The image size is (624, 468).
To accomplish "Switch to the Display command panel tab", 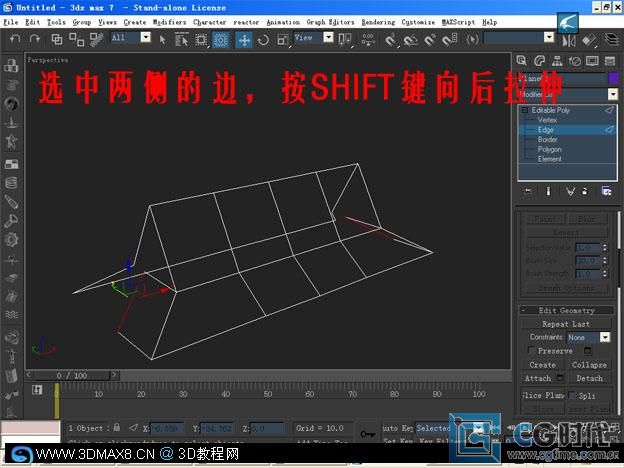I will [592, 61].
